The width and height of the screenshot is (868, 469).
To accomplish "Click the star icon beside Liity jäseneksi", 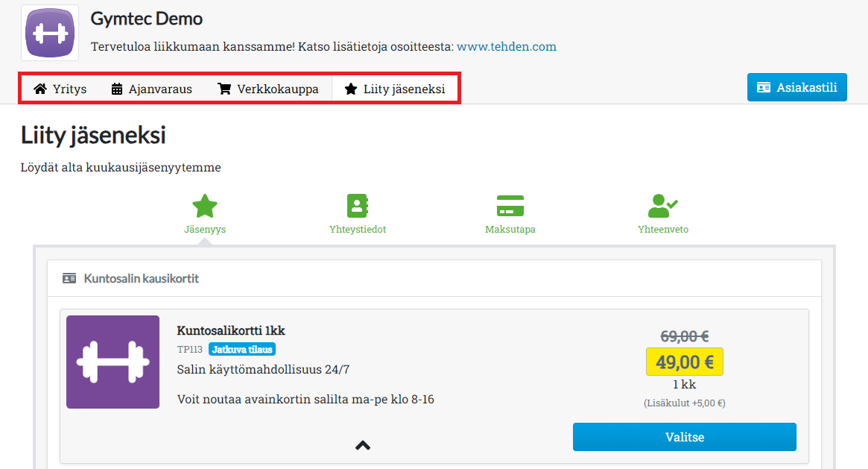I will click(x=351, y=89).
